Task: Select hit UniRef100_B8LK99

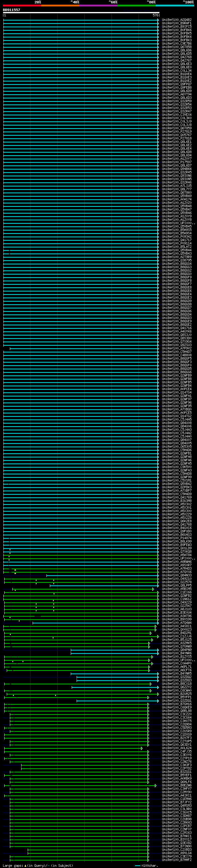Action: (177, 542)
